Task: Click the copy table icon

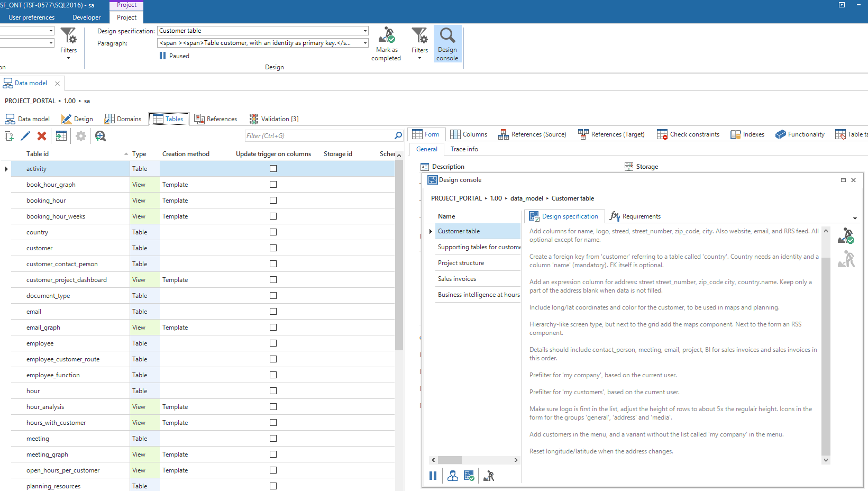Action: (x=9, y=136)
